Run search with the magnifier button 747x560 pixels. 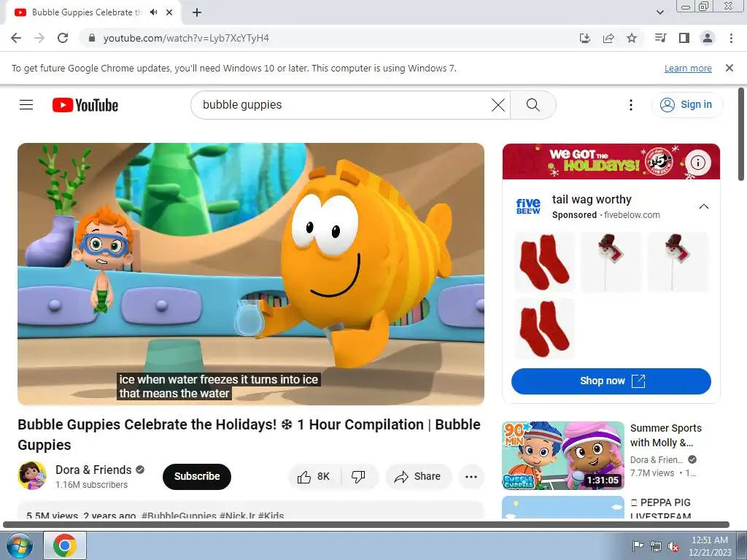533,105
